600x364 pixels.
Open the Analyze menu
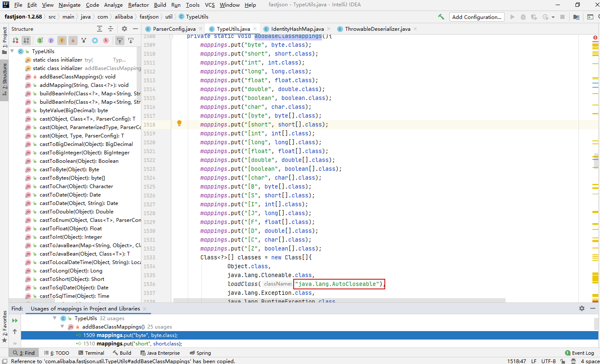(x=113, y=5)
